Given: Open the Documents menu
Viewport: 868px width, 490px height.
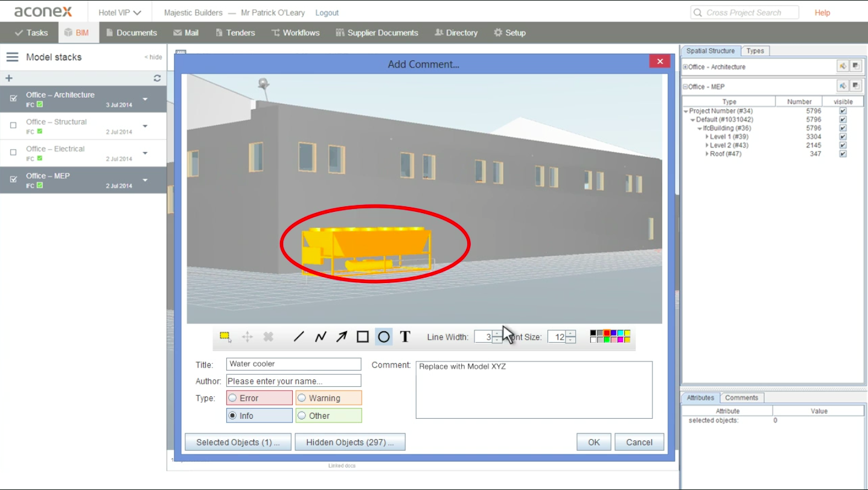Looking at the screenshot, I should [131, 33].
